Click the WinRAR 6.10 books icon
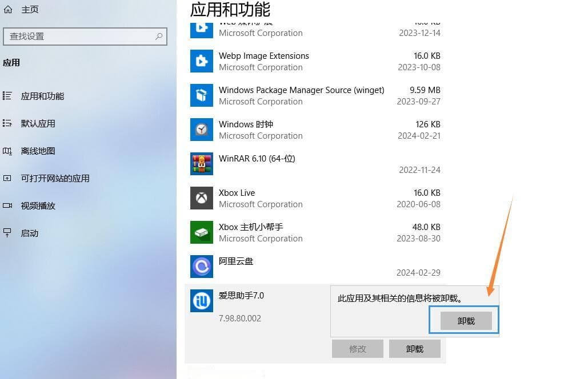This screenshot has height=379, width=588. 201,164
